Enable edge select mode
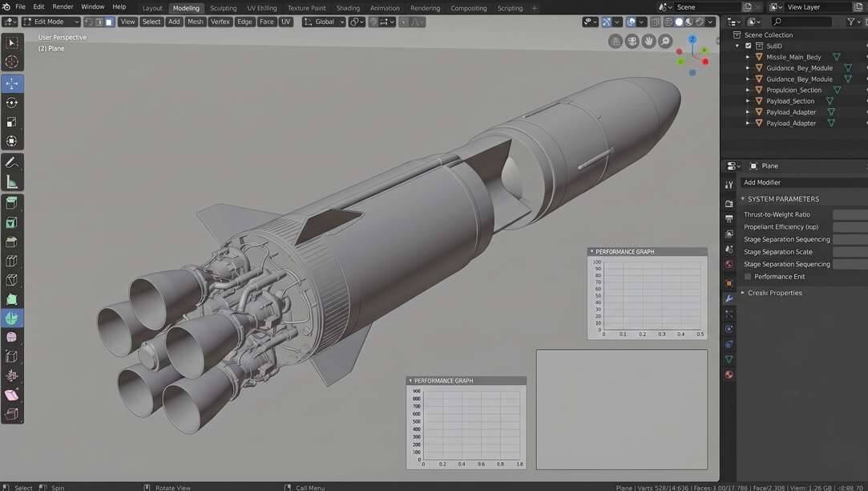This screenshot has width=868, height=491. [99, 22]
